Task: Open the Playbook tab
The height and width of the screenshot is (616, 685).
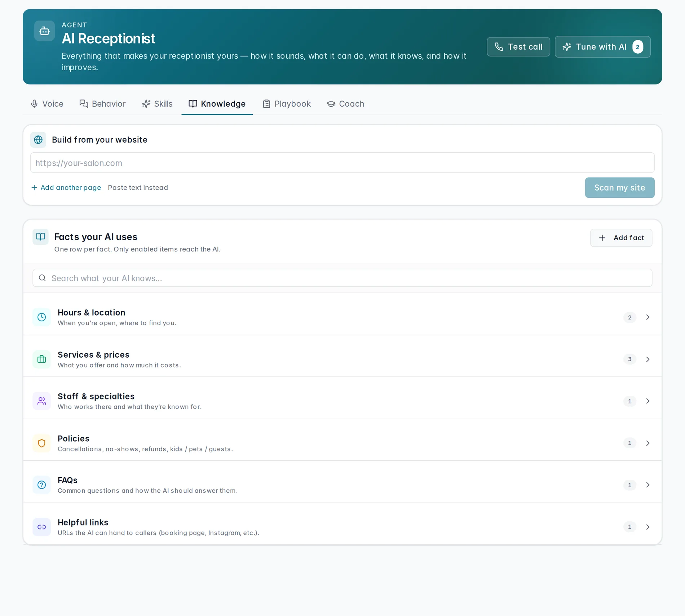Action: (x=287, y=104)
